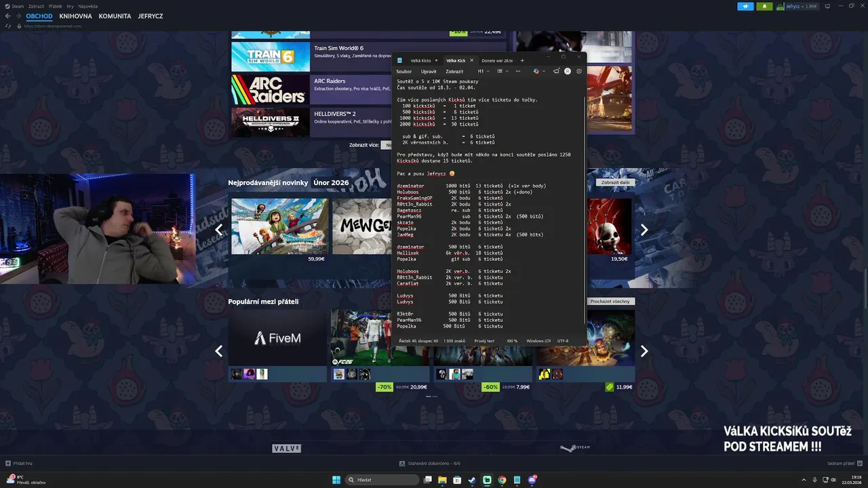Image resolution: width=868 pixels, height=488 pixels.
Task: Open Stahování dokončeno downloads status
Action: [430, 464]
